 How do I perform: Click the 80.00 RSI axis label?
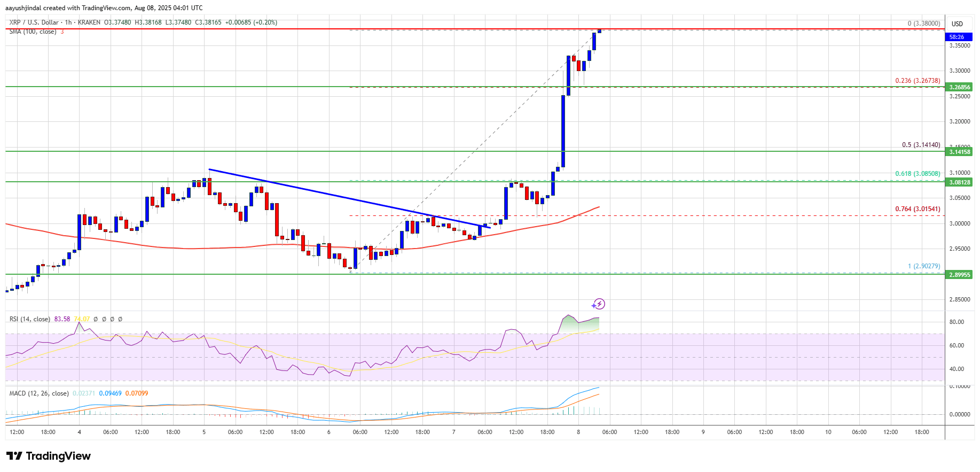957,322
